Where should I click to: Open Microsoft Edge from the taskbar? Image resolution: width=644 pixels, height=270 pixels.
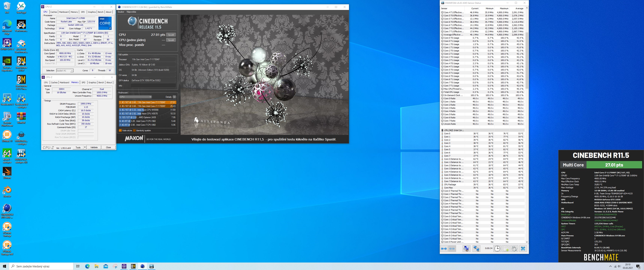(x=87, y=266)
